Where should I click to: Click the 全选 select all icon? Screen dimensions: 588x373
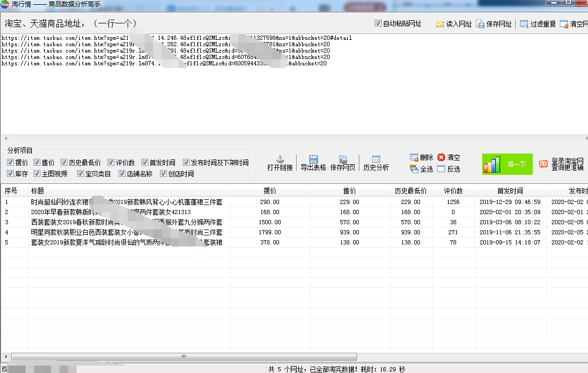[414, 169]
